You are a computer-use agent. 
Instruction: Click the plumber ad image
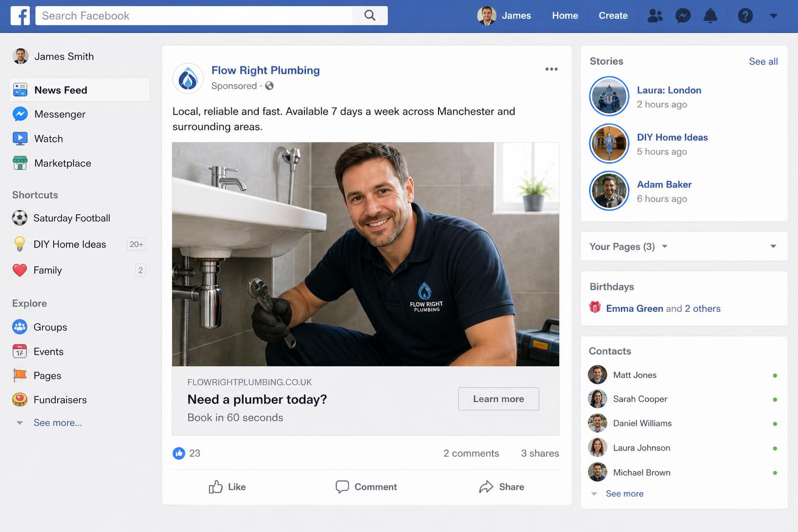pos(366,254)
